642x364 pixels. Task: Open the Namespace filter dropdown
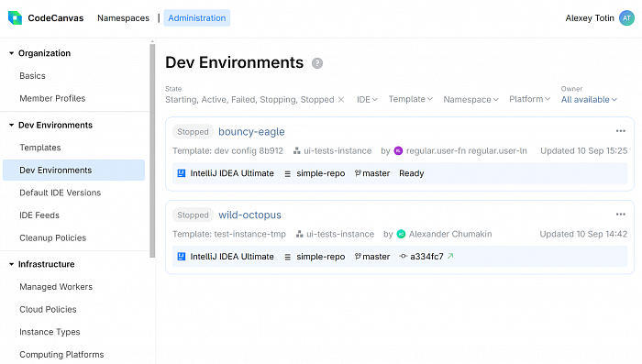[x=470, y=100]
